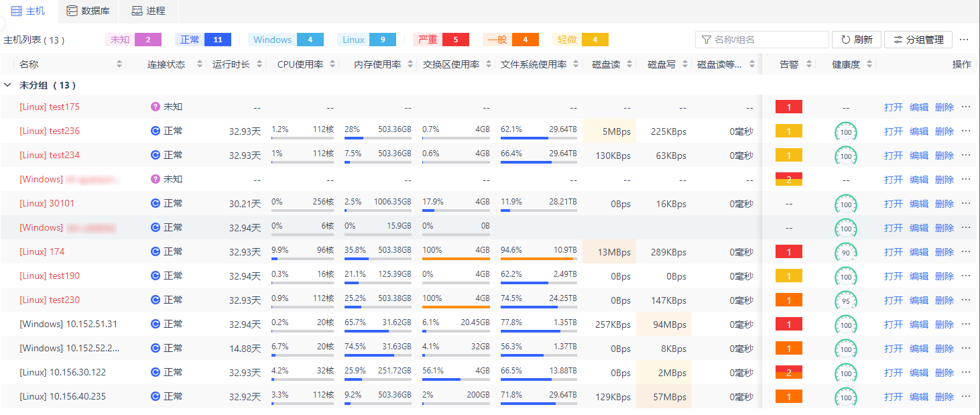Screen dimensions: 980x415
Task: Filter hosts by Windows tag
Action: point(286,40)
